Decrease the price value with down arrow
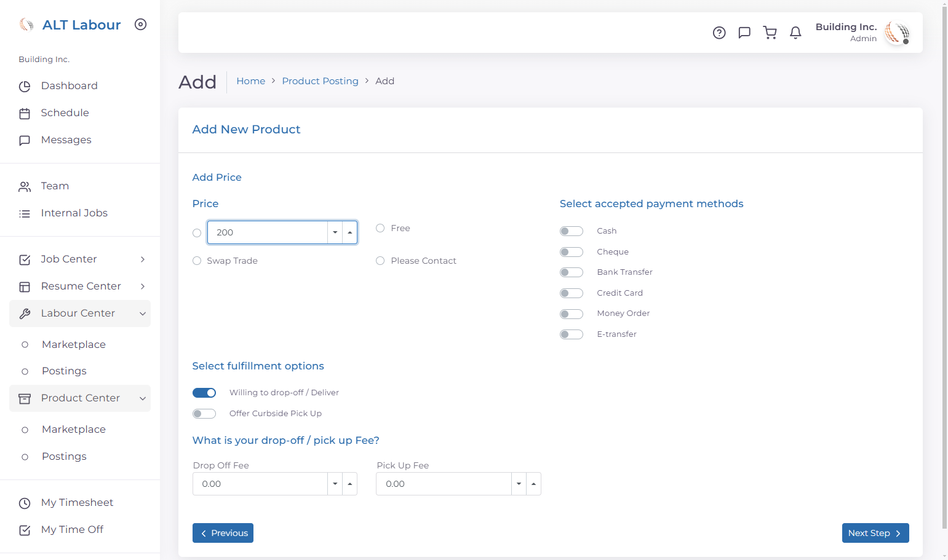 point(335,232)
